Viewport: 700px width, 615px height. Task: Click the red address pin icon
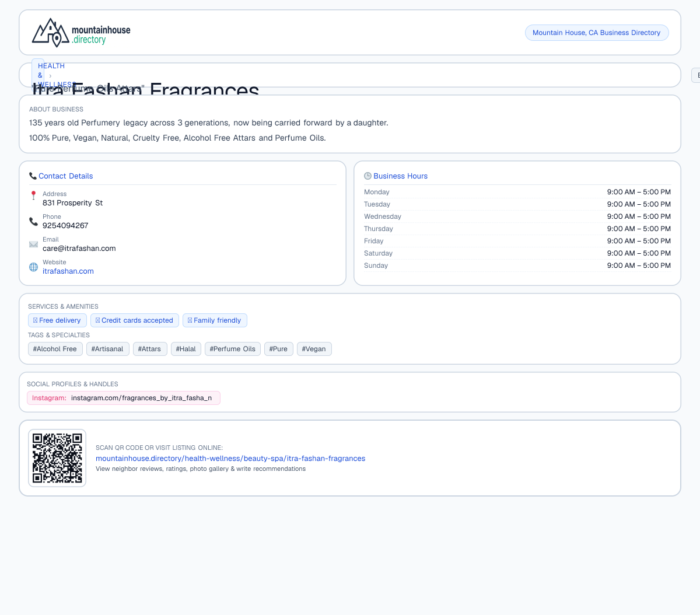[33, 195]
